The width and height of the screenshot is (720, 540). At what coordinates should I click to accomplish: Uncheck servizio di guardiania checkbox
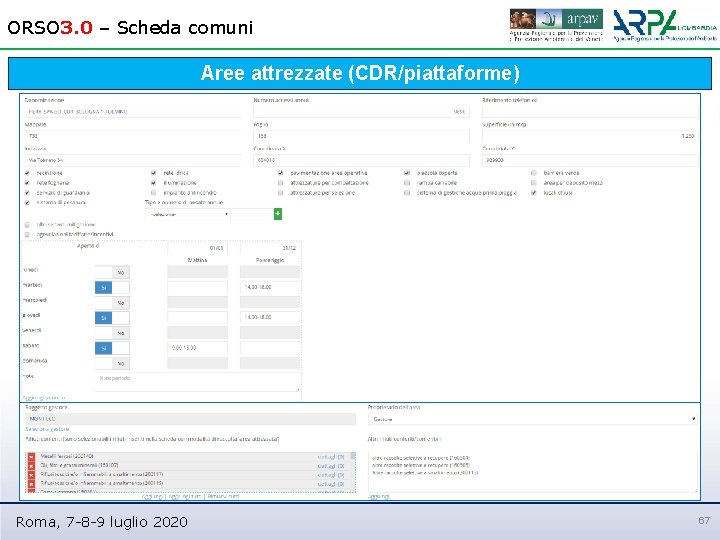coord(27,193)
